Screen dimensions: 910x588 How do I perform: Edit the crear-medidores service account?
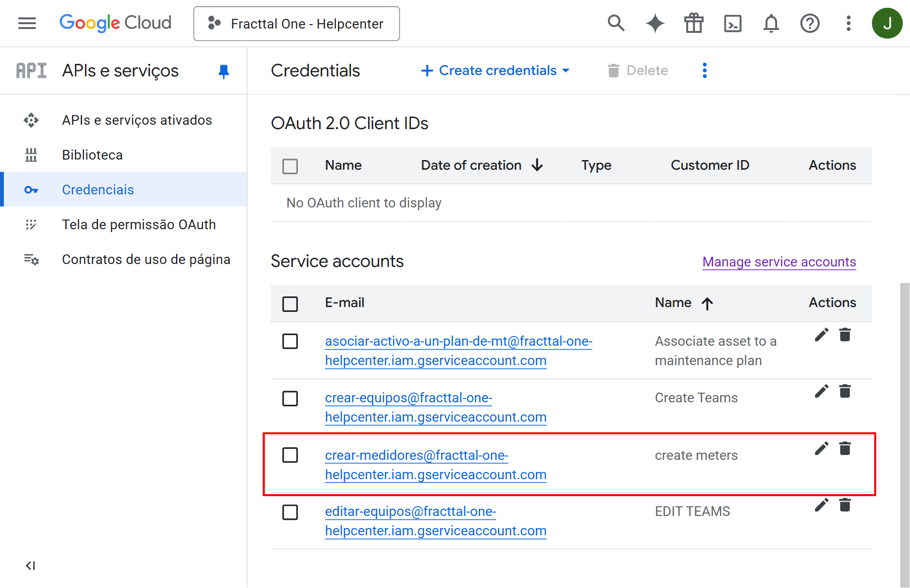[x=821, y=449]
